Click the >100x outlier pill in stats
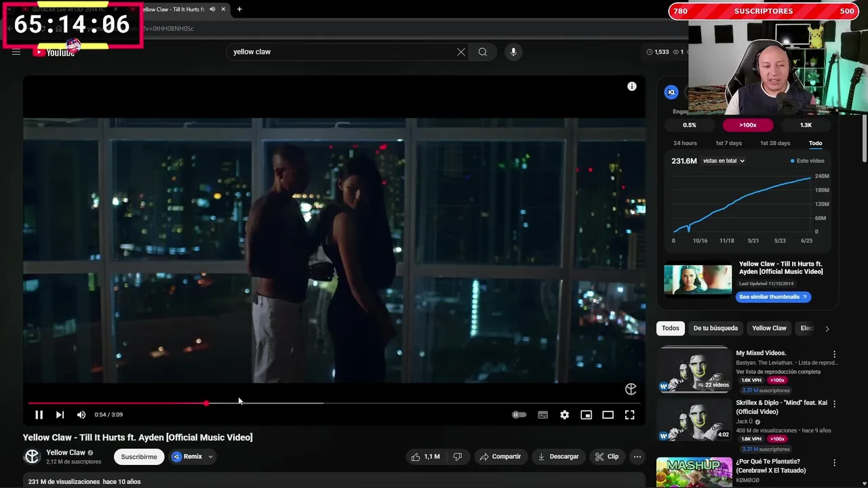Image resolution: width=868 pixels, height=488 pixels. coord(747,125)
